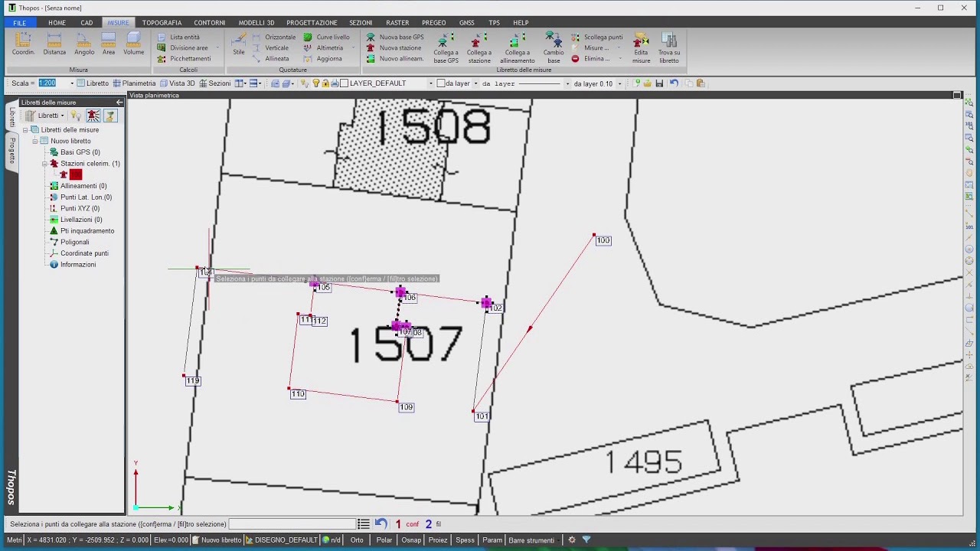980x551 pixels.
Task: Switch to HOME ribbon tab
Action: pos(57,23)
